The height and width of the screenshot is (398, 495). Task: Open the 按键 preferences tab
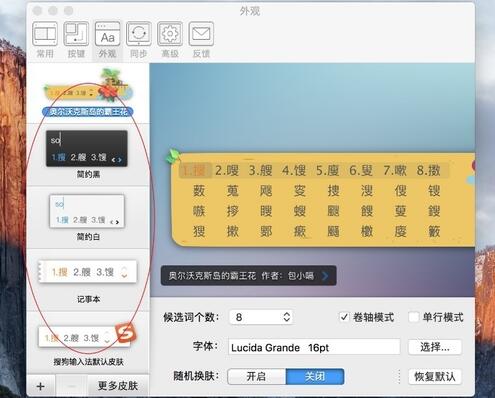[x=76, y=39]
